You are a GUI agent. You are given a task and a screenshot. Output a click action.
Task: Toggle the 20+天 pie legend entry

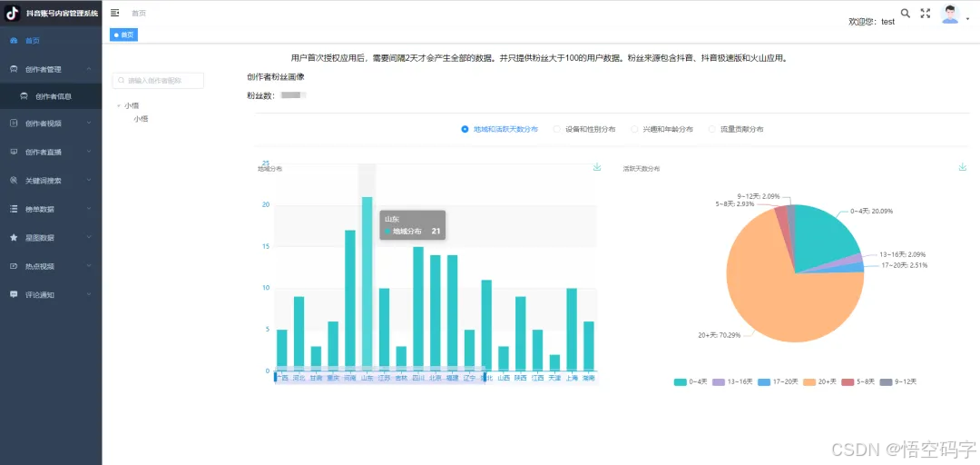pos(819,381)
